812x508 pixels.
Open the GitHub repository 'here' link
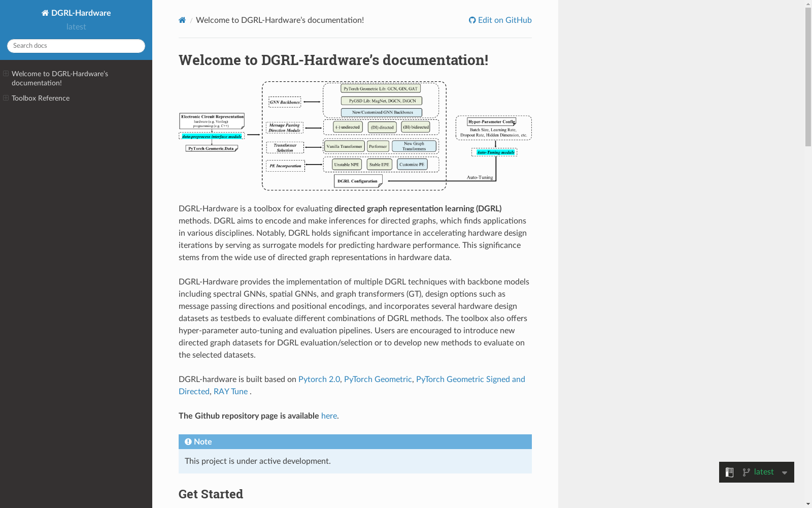(x=329, y=416)
